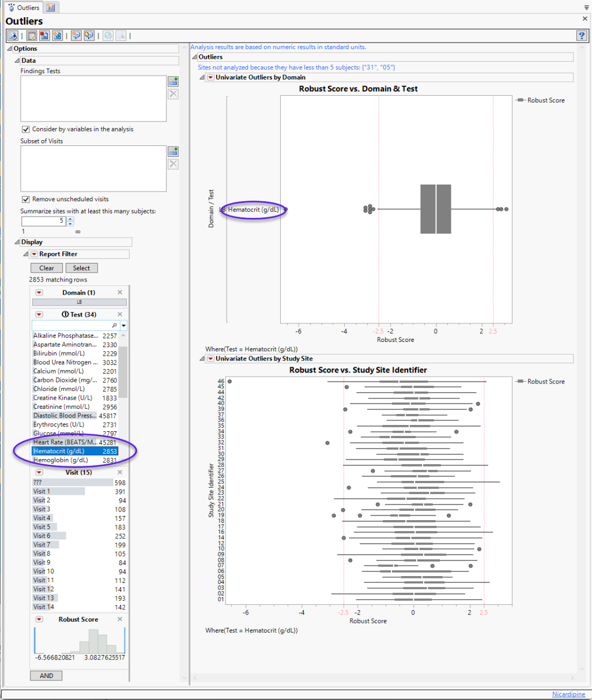
Task: Click the AND button below filters
Action: pos(46,676)
